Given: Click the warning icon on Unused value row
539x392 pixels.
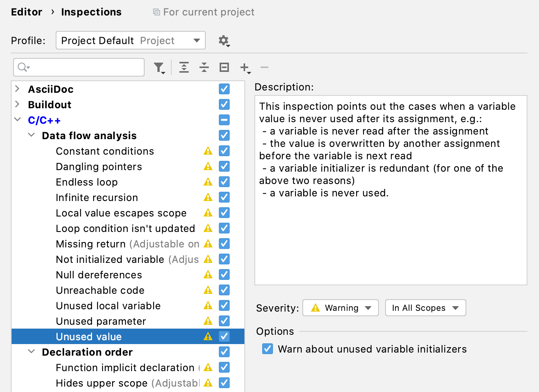Looking at the screenshot, I should [x=208, y=336].
